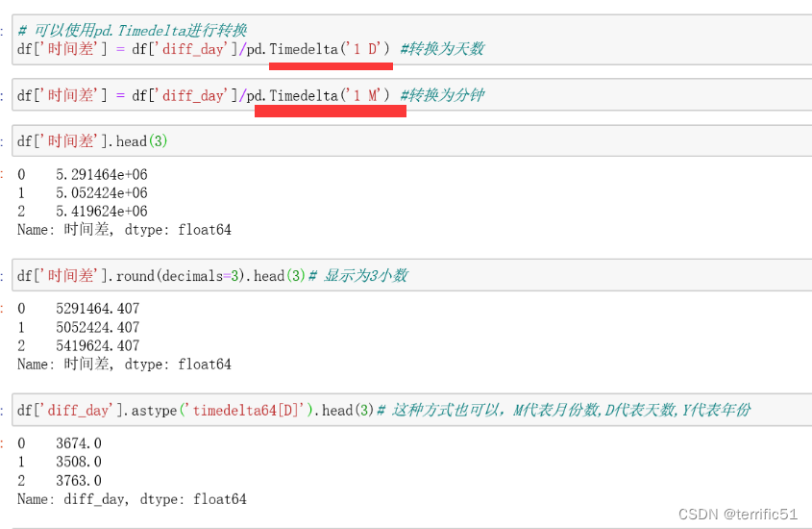This screenshot has height=529, width=812.
Task: Click the comment about M代表月份数,D代表天数
Action: coord(564,411)
